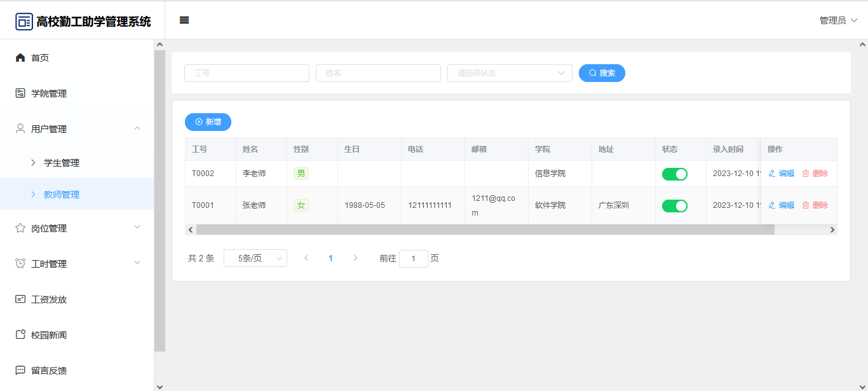Click the 工资发放 sidebar icon
The height and width of the screenshot is (391, 868).
[20, 299]
